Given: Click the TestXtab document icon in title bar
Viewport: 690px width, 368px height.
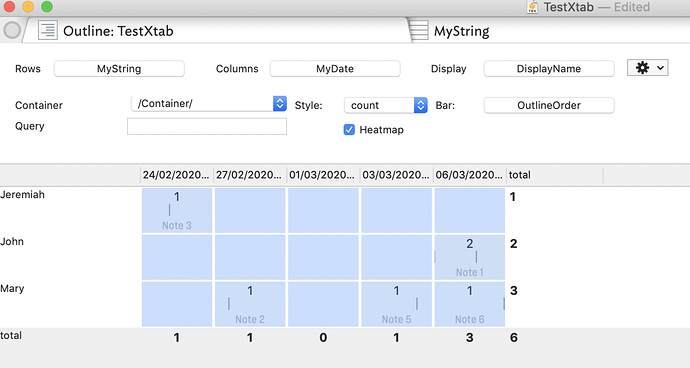Looking at the screenshot, I should click(x=532, y=7).
